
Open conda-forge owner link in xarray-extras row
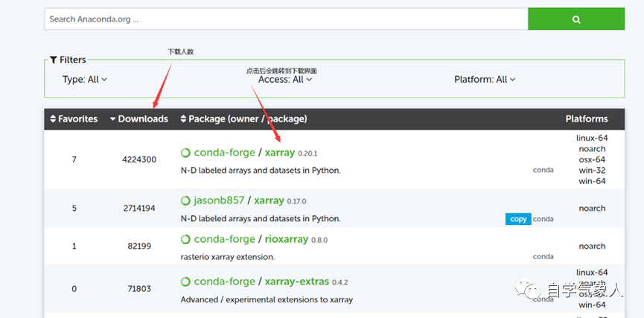pyautogui.click(x=224, y=282)
